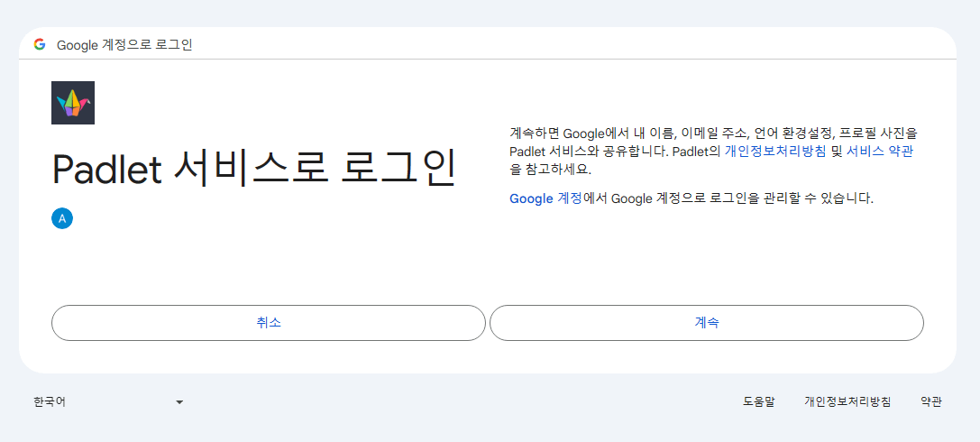Image resolution: width=980 pixels, height=442 pixels.
Task: Click the Google logo icon in header
Action: click(40, 44)
